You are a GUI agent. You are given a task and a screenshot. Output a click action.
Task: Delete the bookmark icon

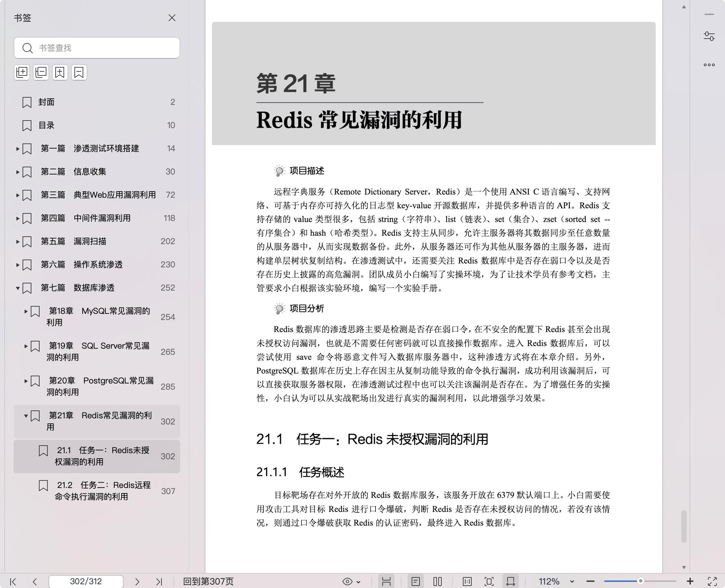click(79, 72)
